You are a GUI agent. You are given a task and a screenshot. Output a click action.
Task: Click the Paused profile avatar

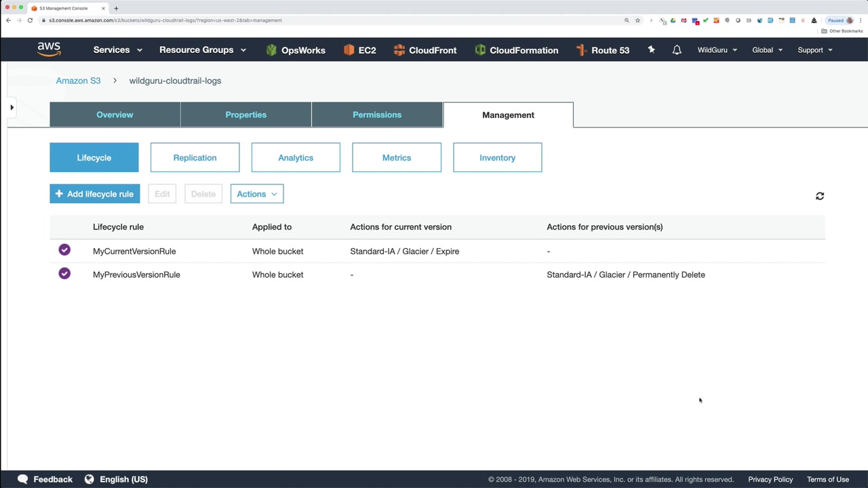tap(850, 20)
